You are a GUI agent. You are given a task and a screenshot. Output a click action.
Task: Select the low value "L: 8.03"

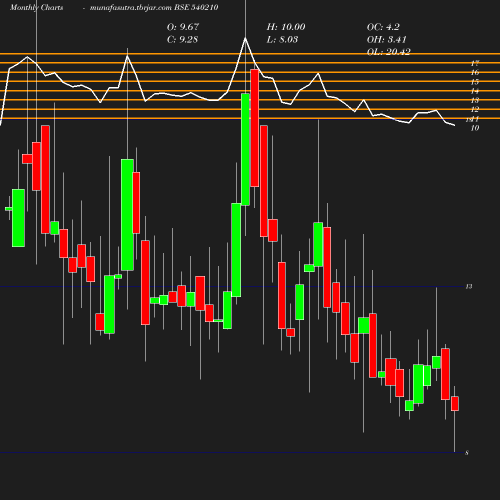coord(282,39)
